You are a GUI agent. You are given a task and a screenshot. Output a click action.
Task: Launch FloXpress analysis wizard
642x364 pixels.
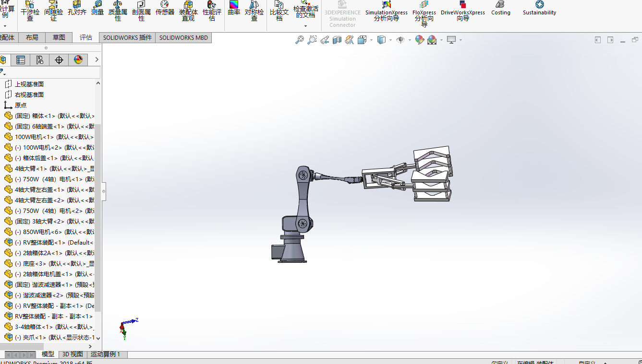click(424, 13)
